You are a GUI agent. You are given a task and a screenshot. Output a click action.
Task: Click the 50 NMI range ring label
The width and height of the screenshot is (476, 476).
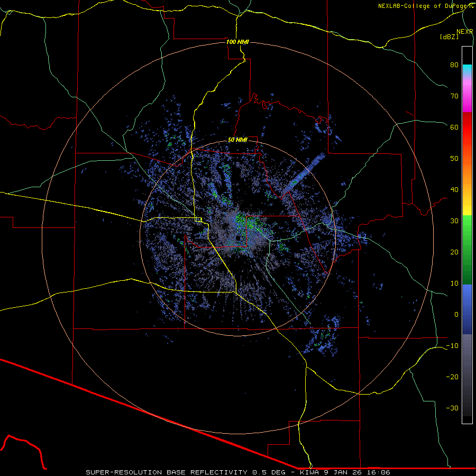237,140
